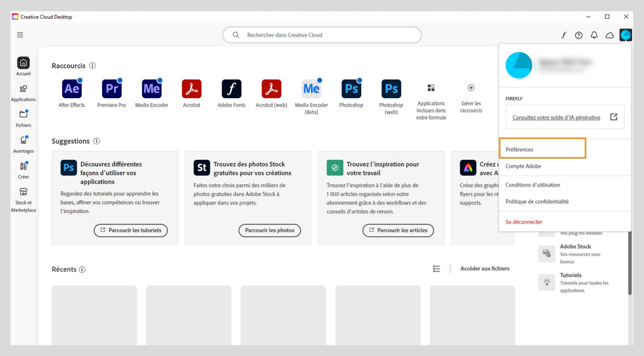Click the search magnifier icon

236,35
